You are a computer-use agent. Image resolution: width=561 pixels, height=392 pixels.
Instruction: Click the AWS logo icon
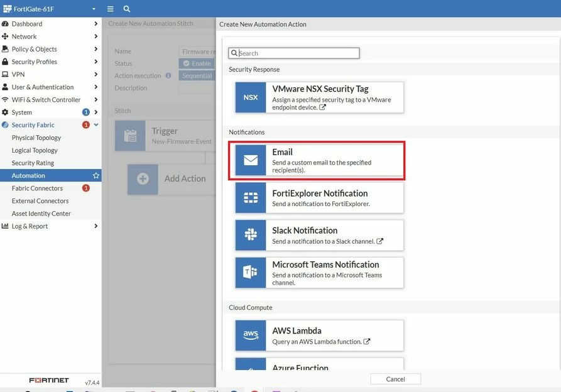coord(251,335)
